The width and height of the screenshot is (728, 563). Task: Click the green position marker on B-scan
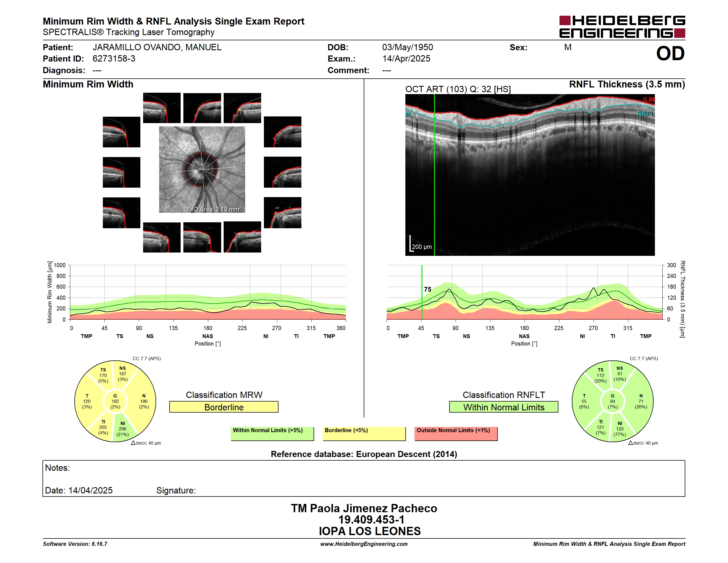434,175
